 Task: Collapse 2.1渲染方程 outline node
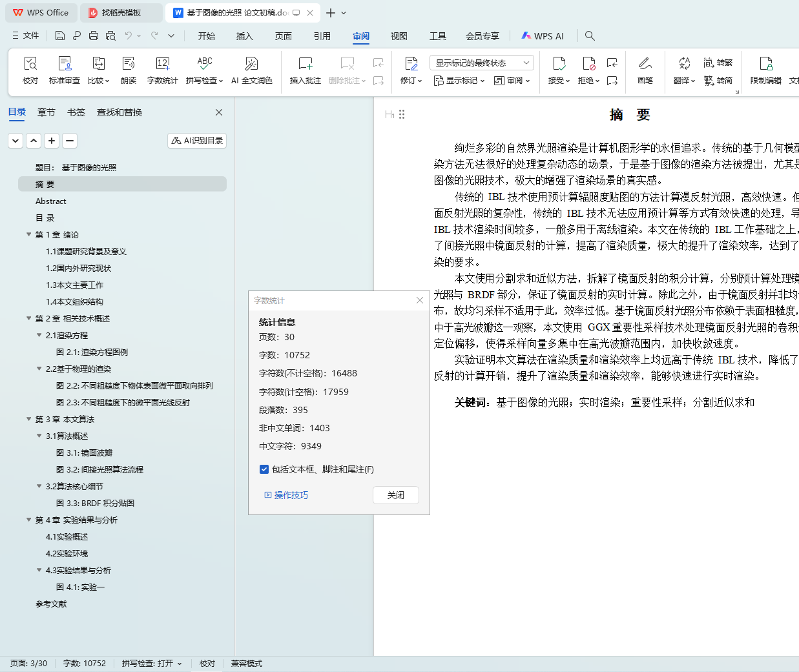[39, 335]
